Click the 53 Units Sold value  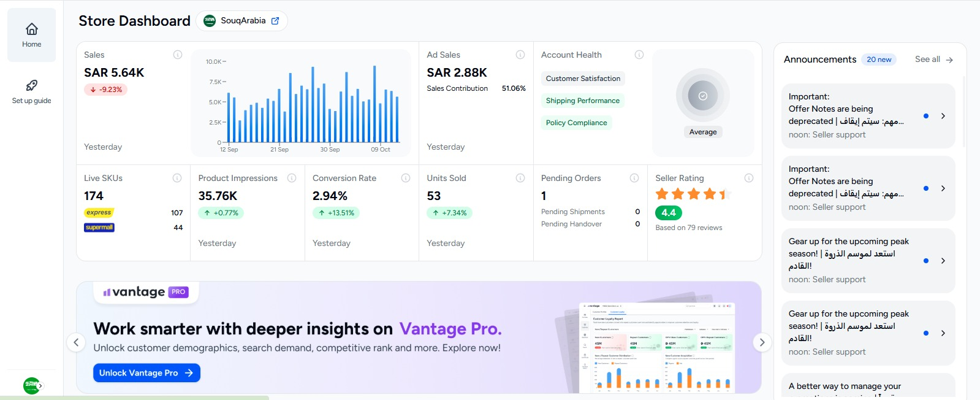[434, 196]
